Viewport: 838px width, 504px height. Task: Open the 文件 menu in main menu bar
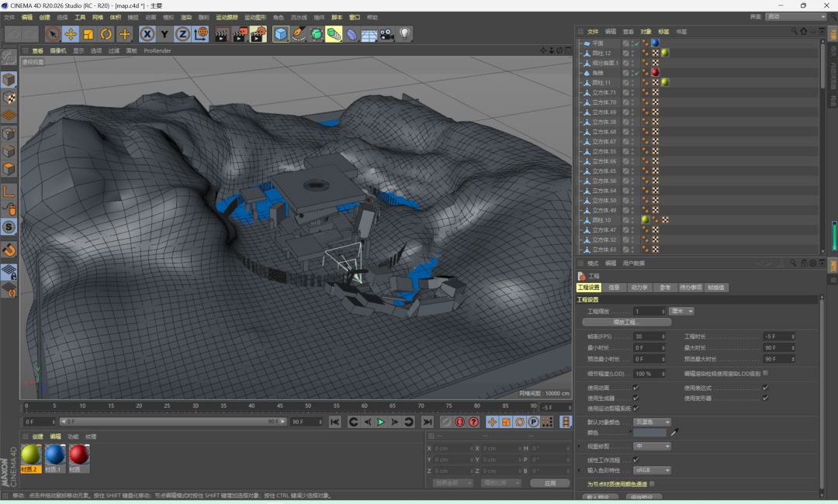coord(9,17)
